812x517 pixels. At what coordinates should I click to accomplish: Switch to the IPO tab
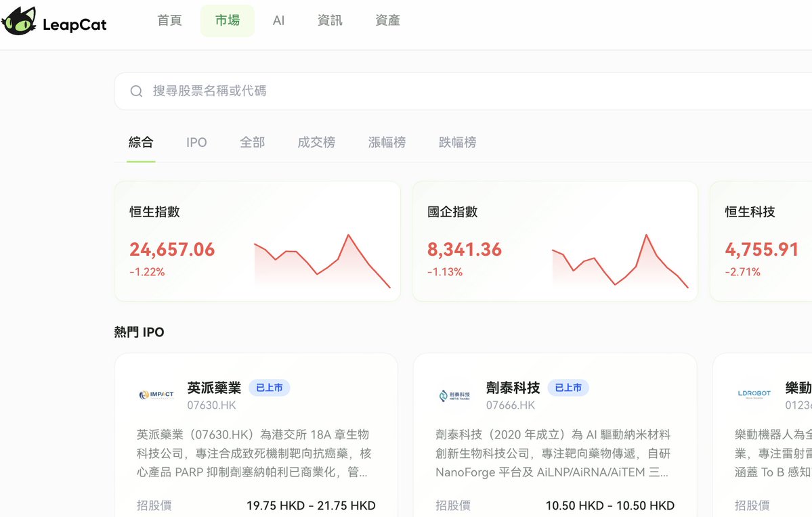tap(196, 142)
